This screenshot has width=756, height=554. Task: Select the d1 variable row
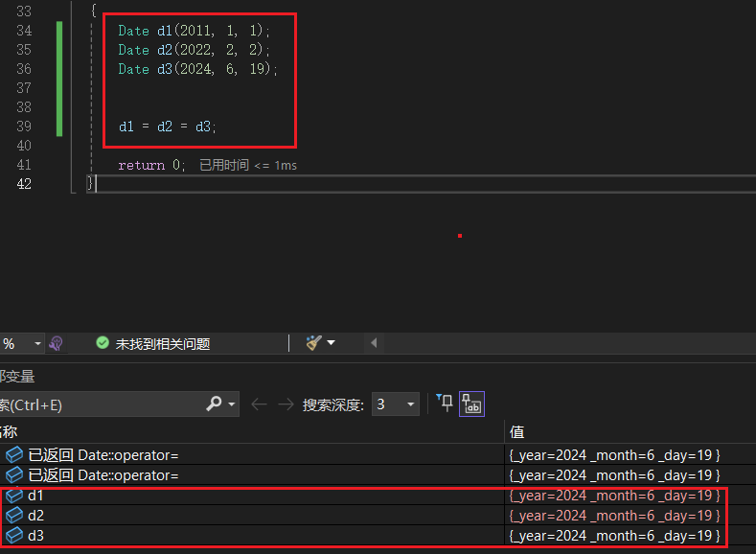click(x=378, y=496)
